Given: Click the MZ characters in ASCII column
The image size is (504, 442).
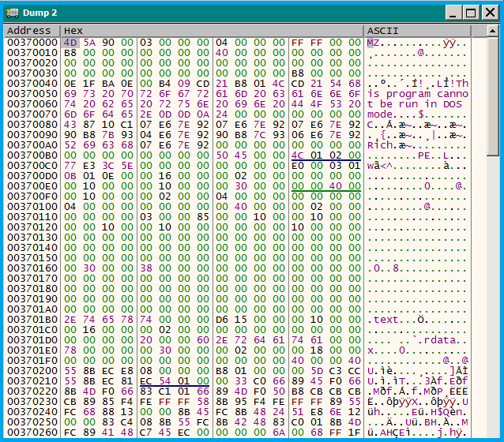Looking at the screenshot, I should point(373,43).
